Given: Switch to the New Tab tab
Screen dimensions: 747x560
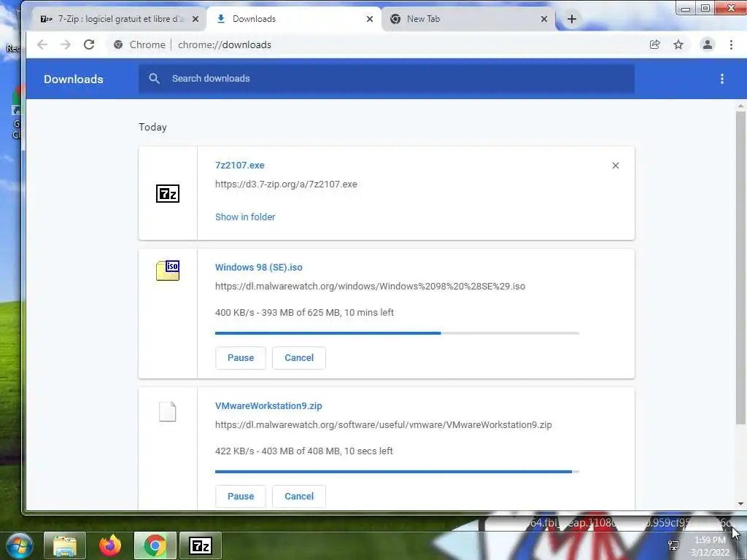Looking at the screenshot, I should pyautogui.click(x=469, y=19).
